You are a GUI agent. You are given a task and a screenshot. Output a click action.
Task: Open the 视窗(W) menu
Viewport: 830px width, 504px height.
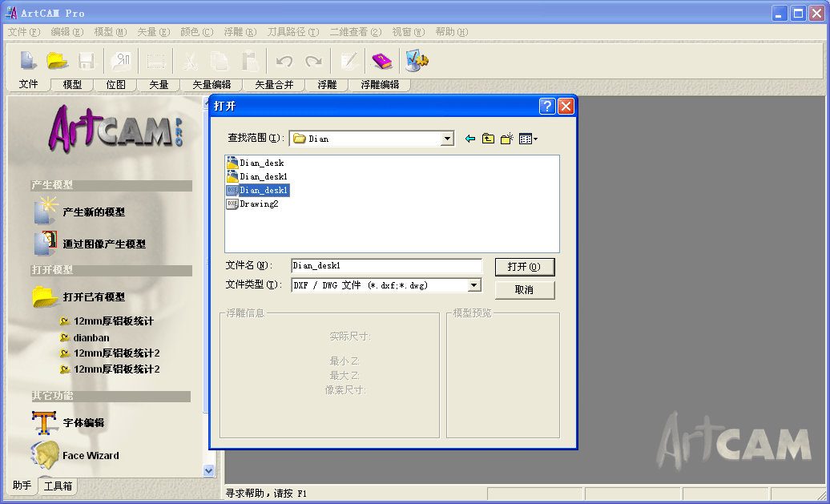click(x=409, y=32)
